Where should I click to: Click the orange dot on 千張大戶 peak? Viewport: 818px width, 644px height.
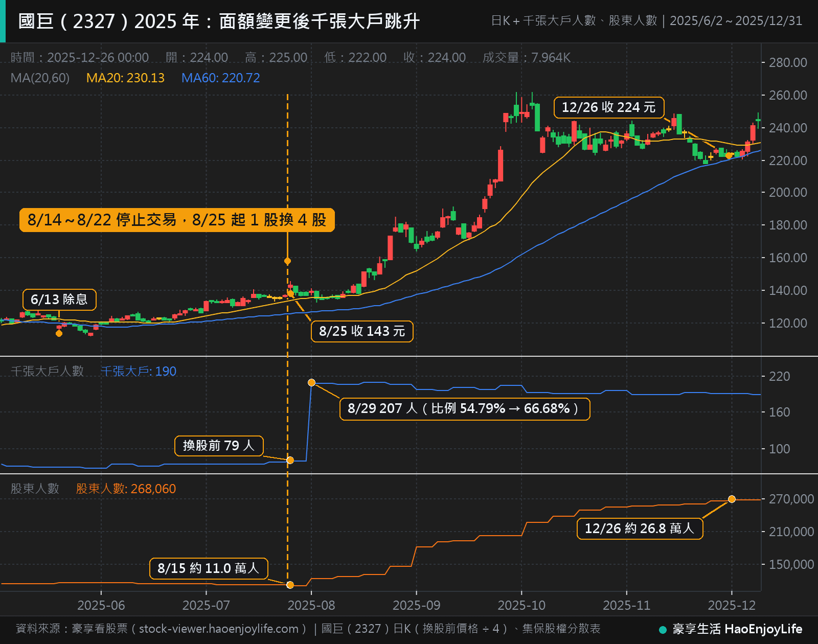pos(311,382)
